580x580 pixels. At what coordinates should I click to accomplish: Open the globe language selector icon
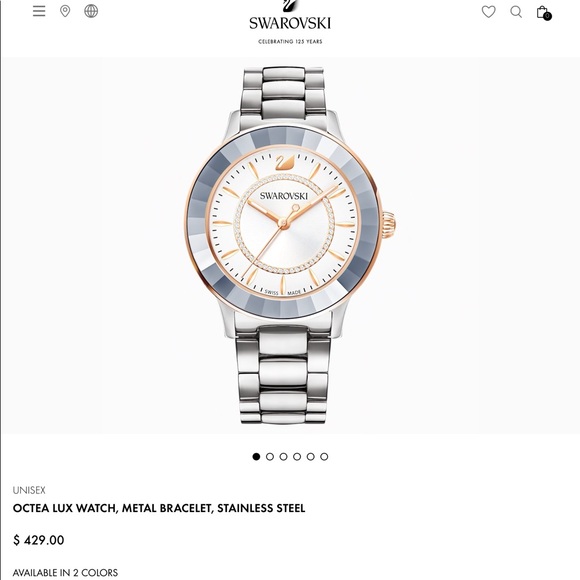91,11
